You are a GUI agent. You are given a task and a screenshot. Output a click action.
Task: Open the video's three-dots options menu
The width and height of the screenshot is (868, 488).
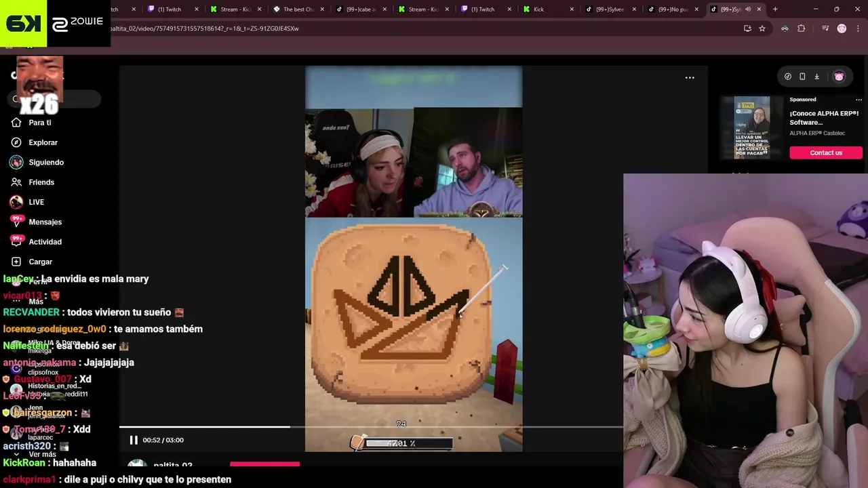pyautogui.click(x=690, y=77)
